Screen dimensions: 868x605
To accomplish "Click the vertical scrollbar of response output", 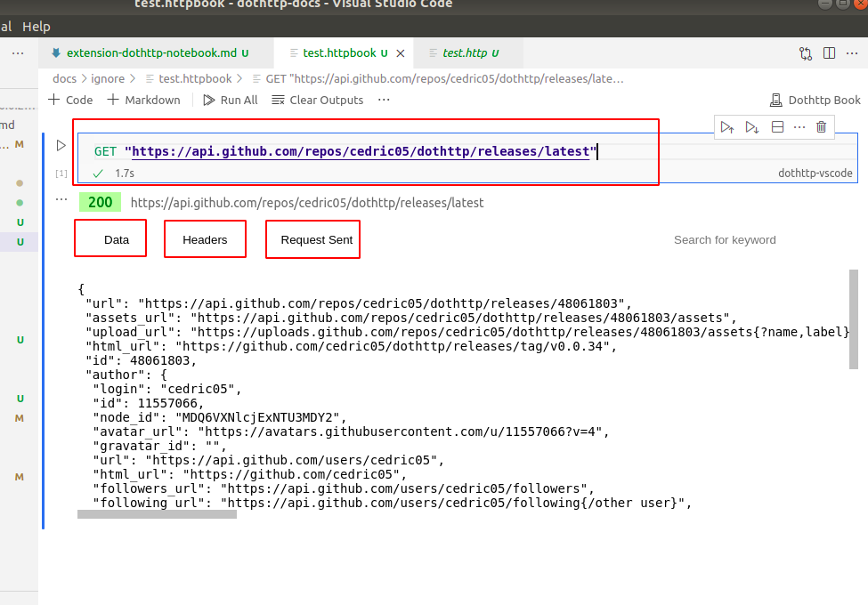I will [853, 319].
